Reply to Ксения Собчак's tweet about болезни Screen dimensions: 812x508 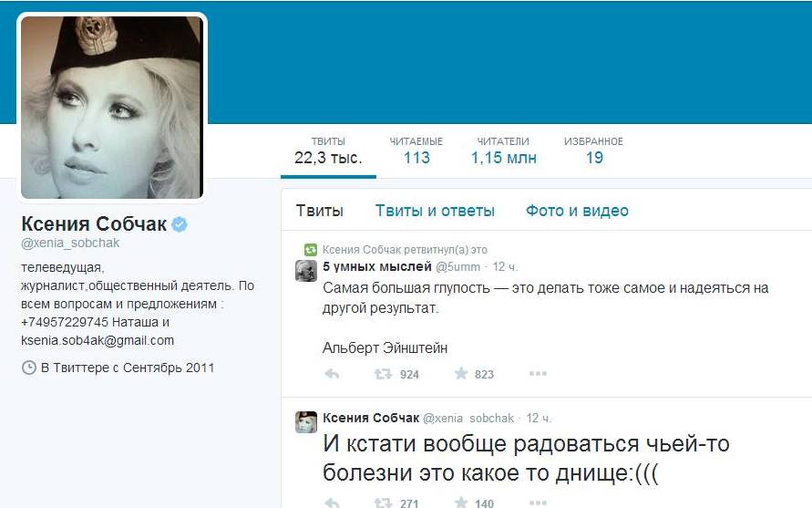point(332,503)
